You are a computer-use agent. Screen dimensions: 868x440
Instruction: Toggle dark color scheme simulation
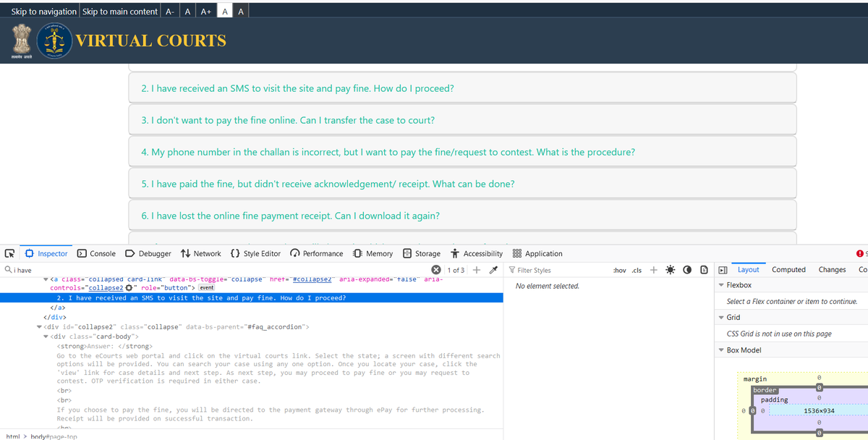(687, 270)
